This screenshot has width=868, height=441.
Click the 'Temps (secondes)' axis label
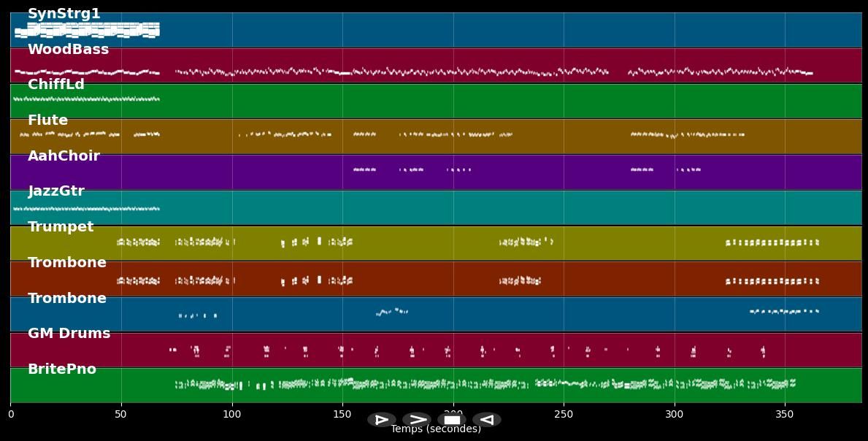coord(436,429)
